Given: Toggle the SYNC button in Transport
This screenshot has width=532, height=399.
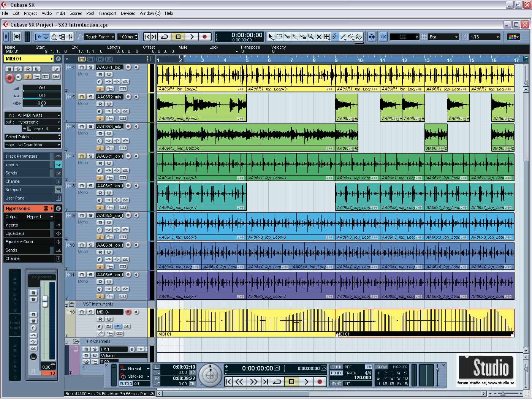Looking at the screenshot, I should (336, 384).
